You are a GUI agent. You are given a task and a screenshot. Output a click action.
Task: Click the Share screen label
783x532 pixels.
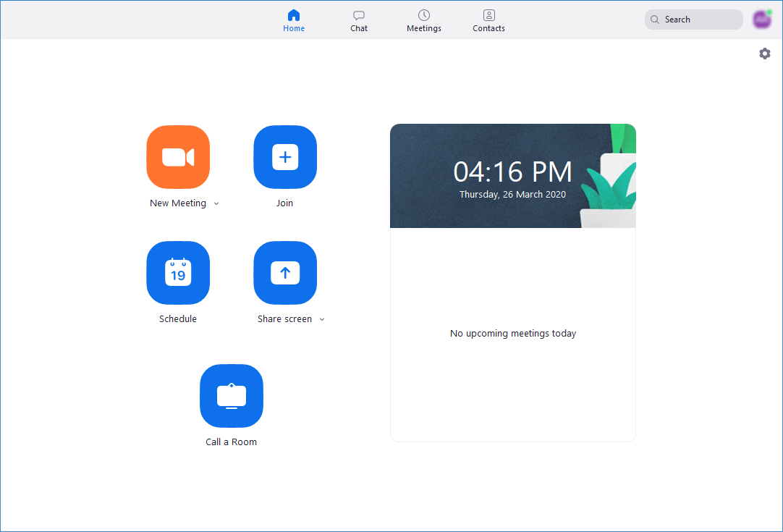coord(284,318)
